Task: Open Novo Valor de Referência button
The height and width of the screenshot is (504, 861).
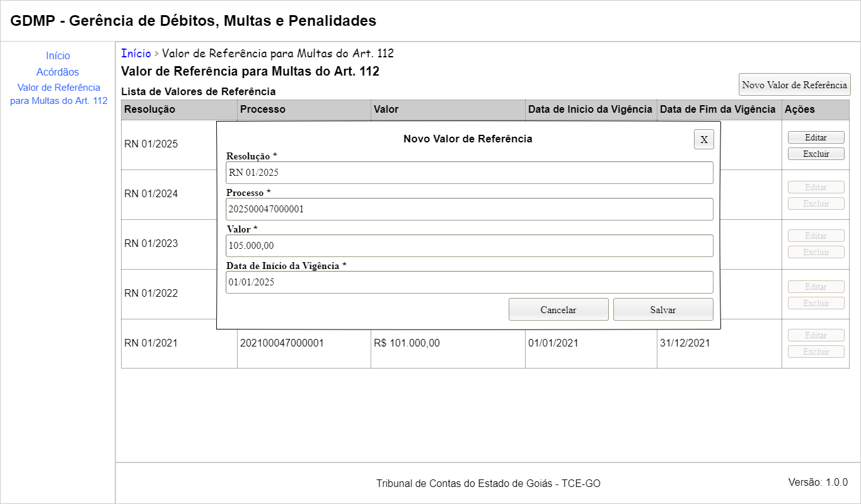Action: (x=794, y=85)
